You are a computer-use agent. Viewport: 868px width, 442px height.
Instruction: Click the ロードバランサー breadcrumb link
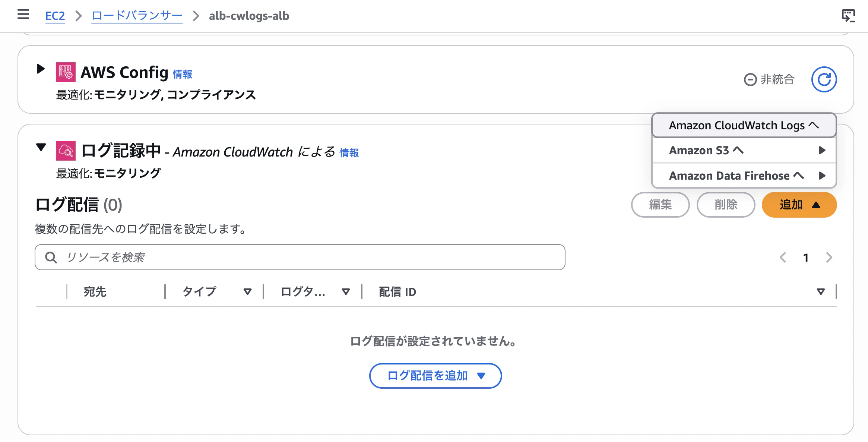pos(137,16)
